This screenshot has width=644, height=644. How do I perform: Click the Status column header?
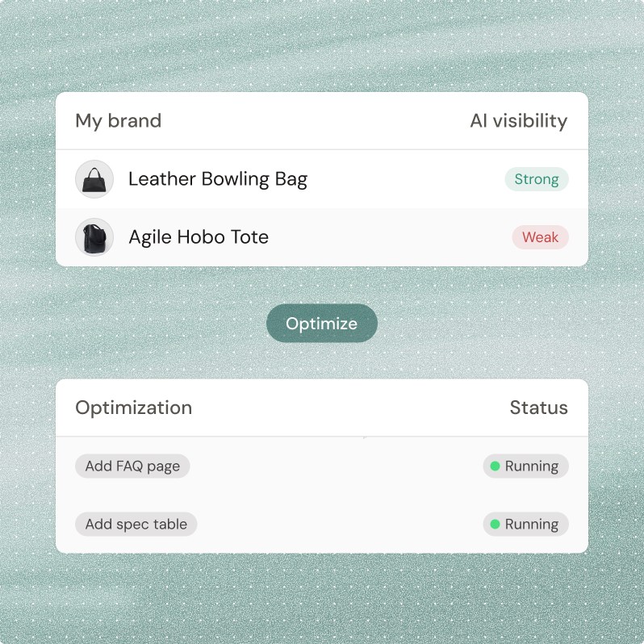[539, 408]
